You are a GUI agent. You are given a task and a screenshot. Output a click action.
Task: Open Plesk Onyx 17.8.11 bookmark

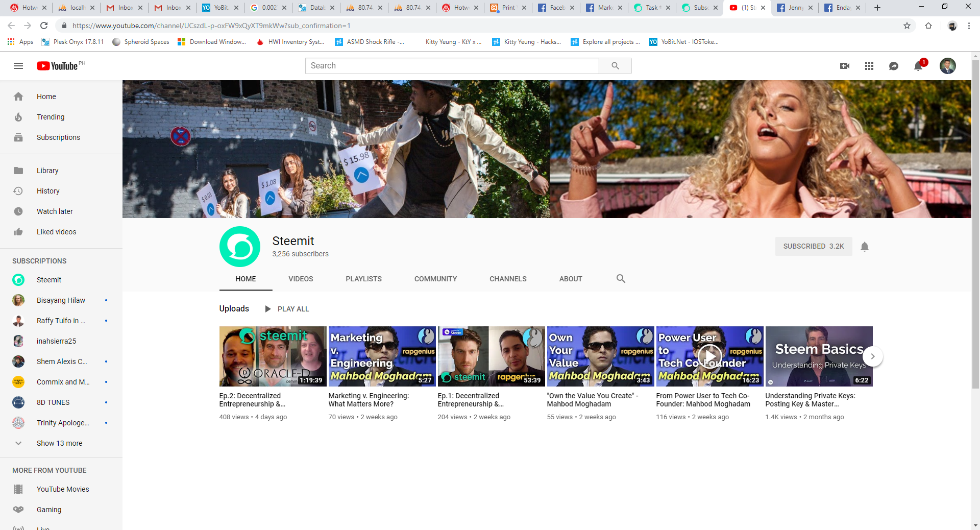coord(72,42)
